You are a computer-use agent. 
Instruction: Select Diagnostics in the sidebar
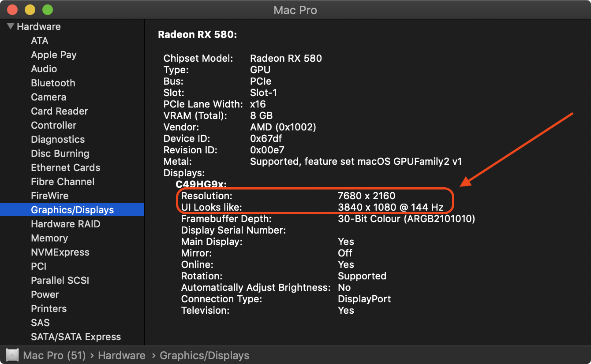click(58, 139)
